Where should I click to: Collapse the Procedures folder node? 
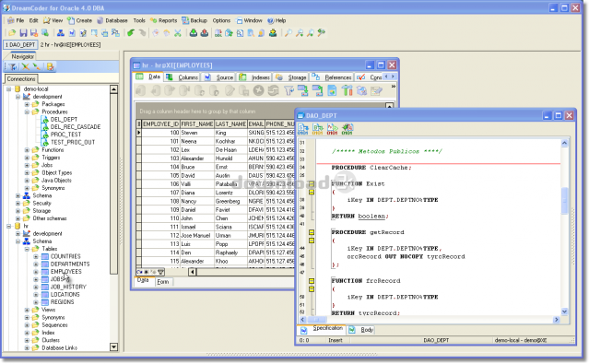[27, 112]
